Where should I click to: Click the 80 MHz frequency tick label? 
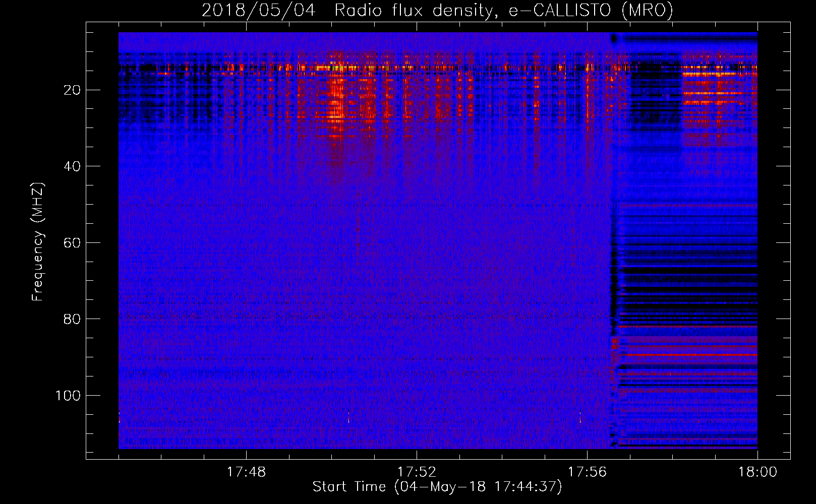[x=72, y=319]
